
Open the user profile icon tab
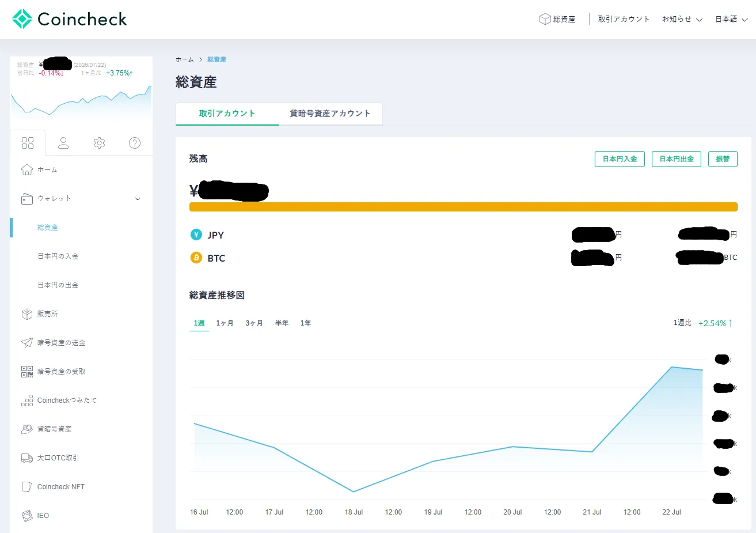[x=63, y=143]
